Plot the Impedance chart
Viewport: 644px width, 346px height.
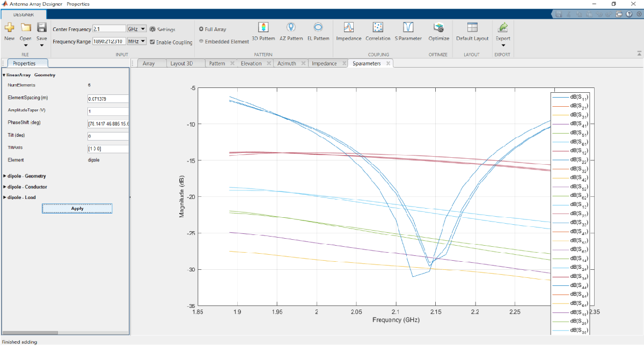point(348,28)
